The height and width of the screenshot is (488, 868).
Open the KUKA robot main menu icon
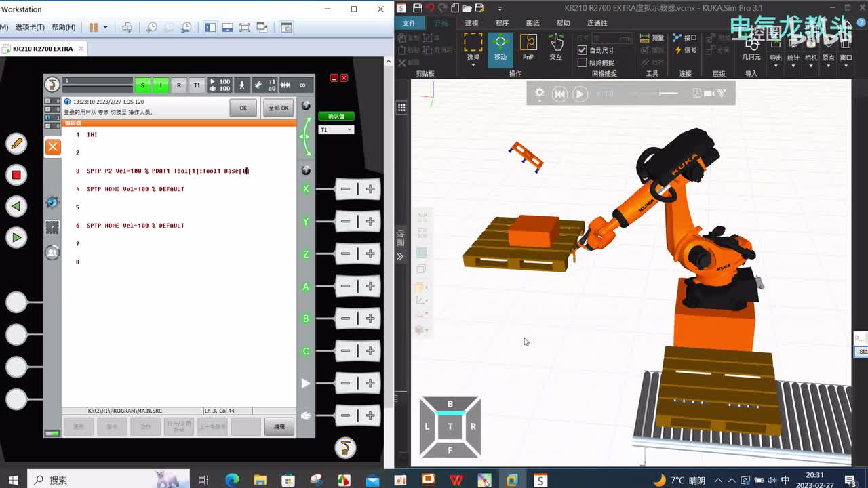[52, 85]
